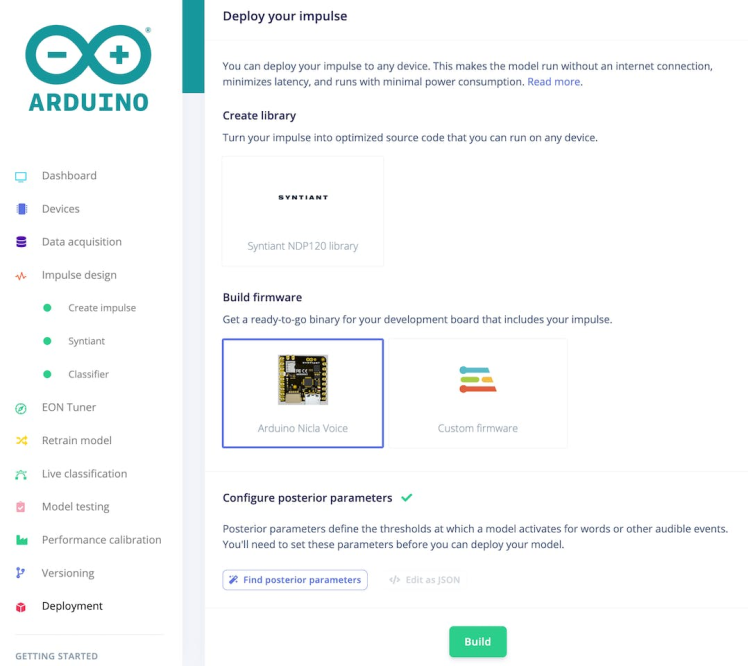The width and height of the screenshot is (748, 666).
Task: Click the Arduino logo
Action: (88, 68)
